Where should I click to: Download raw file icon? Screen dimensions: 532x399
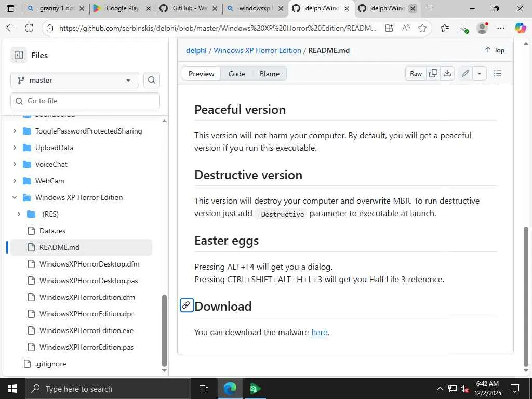coord(447,74)
